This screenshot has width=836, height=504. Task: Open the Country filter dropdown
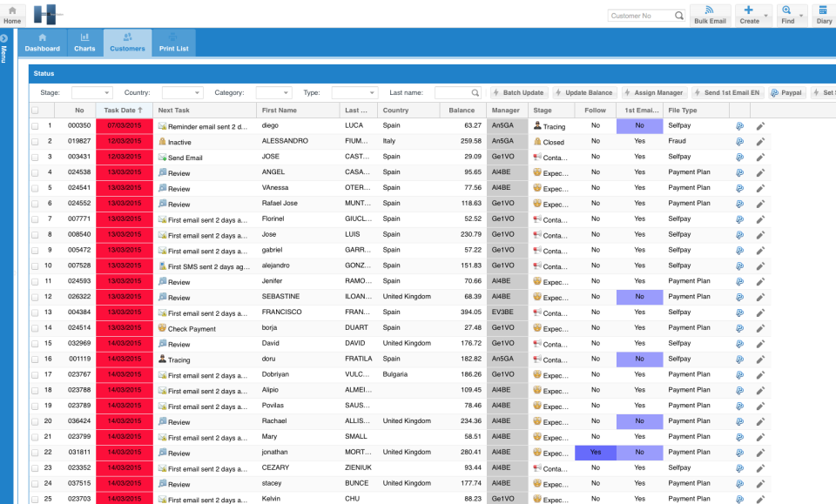[x=181, y=92]
